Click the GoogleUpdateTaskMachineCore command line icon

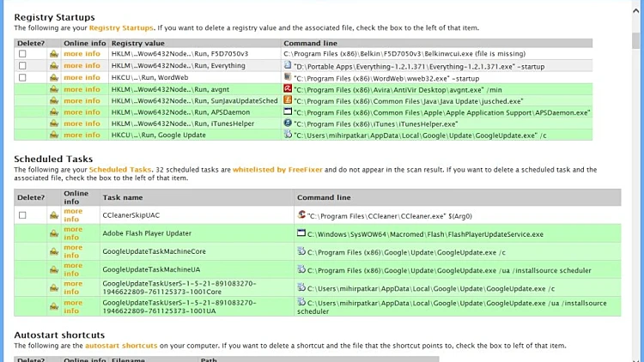pos(301,251)
